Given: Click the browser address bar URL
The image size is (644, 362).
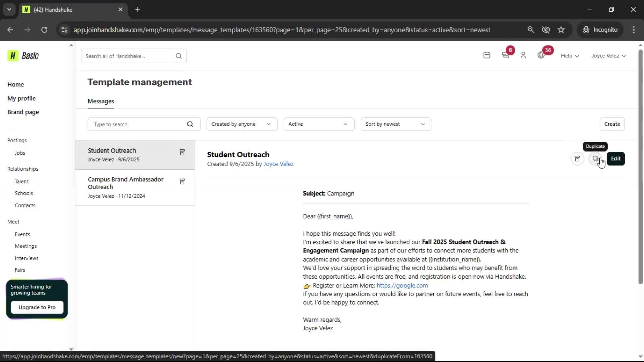Looking at the screenshot, I should [x=282, y=30].
